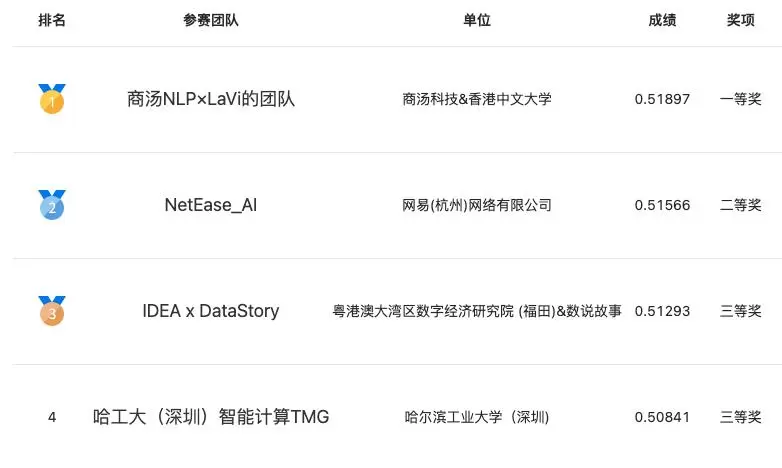The height and width of the screenshot is (468, 782).
Task: Click the 一等奖 award cell
Action: (x=741, y=99)
